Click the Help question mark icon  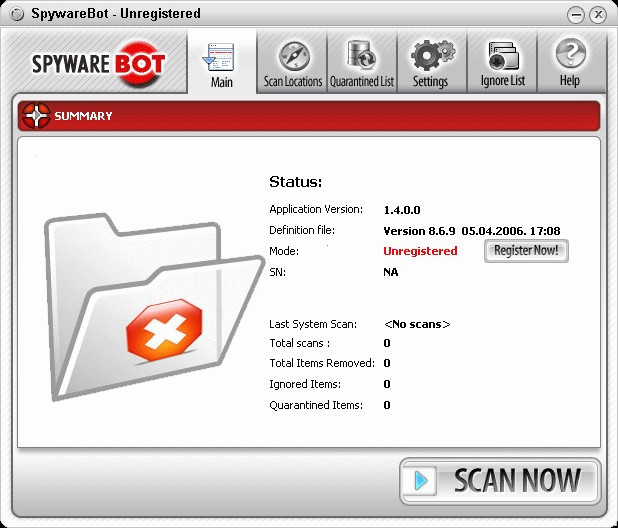(570, 53)
